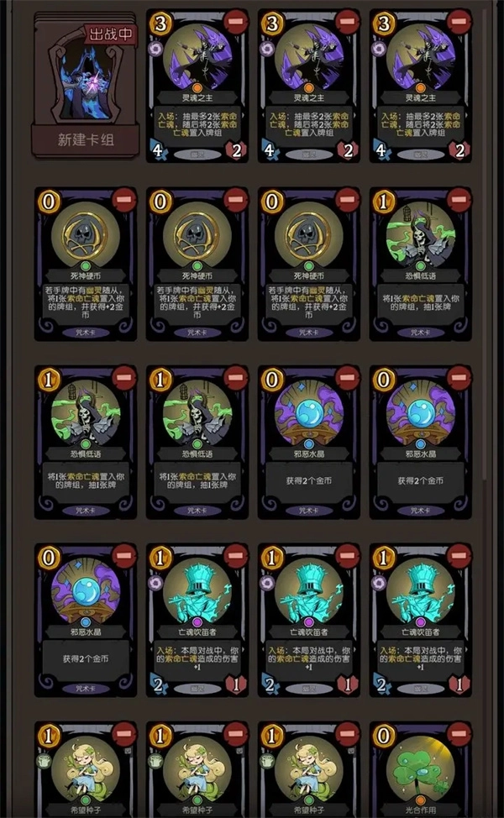Click the 出战中 banner on the deck

pyautogui.click(x=111, y=35)
